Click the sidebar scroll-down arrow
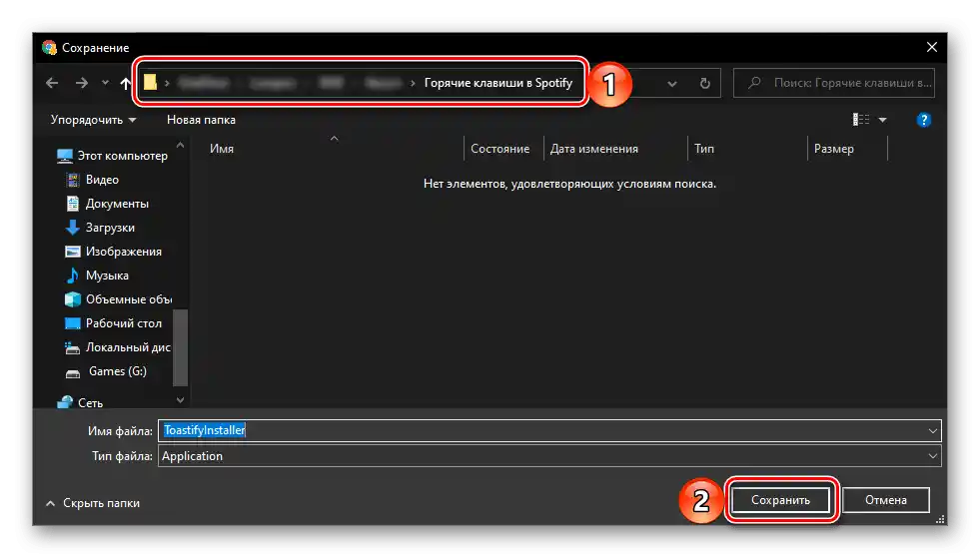980x558 pixels. tap(180, 400)
